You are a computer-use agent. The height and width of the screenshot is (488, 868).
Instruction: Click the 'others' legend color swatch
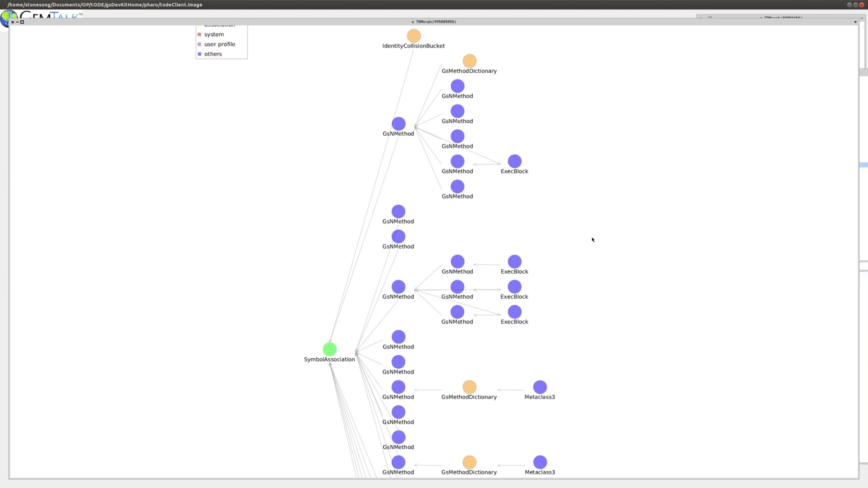pos(199,54)
